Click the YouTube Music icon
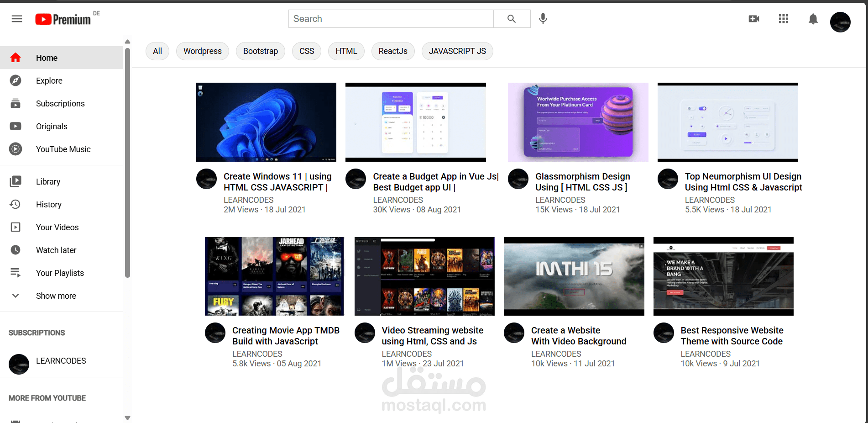The image size is (868, 423). pyautogui.click(x=16, y=149)
